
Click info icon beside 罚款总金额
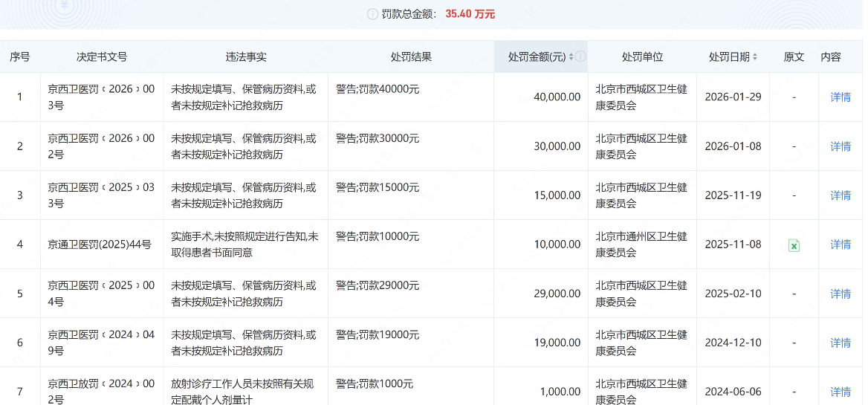point(372,14)
